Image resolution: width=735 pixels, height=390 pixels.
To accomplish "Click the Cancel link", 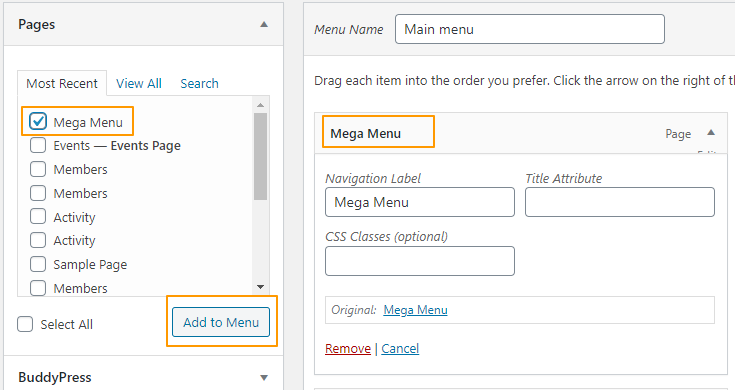I will (400, 348).
